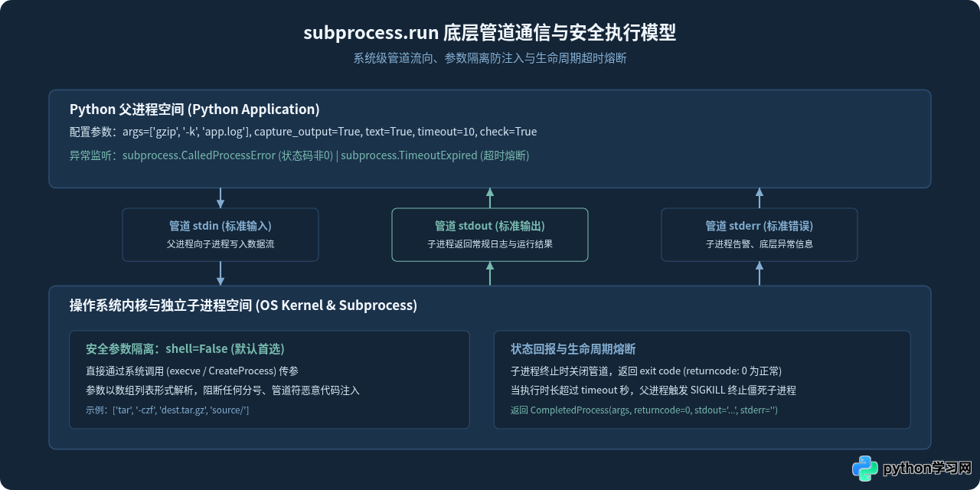Click the line starting '返回 CompletedProcess(args'
The height and width of the screenshot is (490, 980).
[x=644, y=410]
